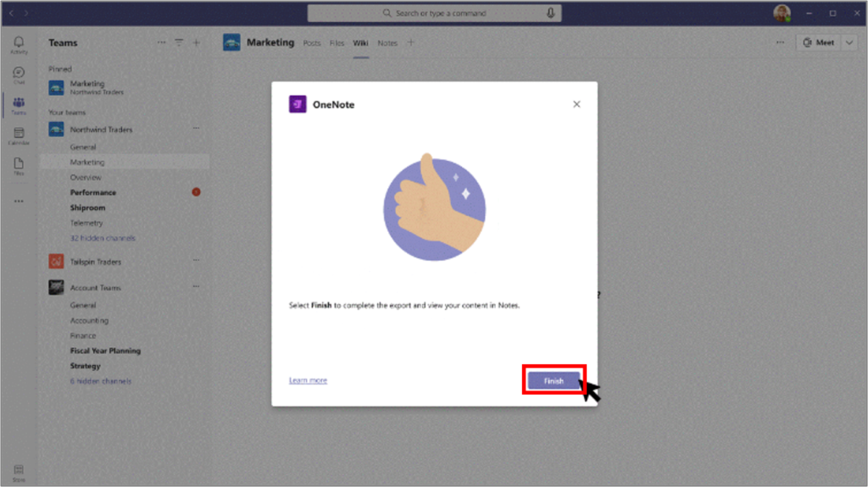This screenshot has width=868, height=487.
Task: Select the Tailspin Traders team
Action: [95, 262]
